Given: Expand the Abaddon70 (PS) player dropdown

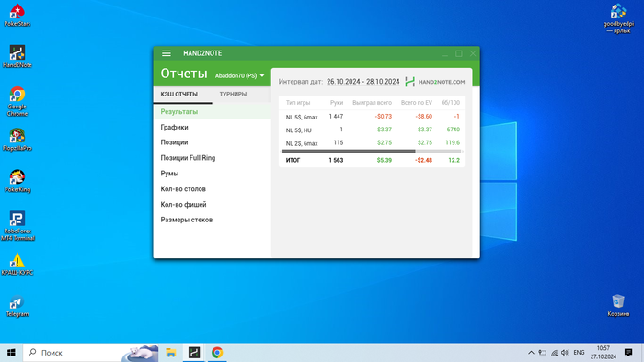Looking at the screenshot, I should coord(239,76).
